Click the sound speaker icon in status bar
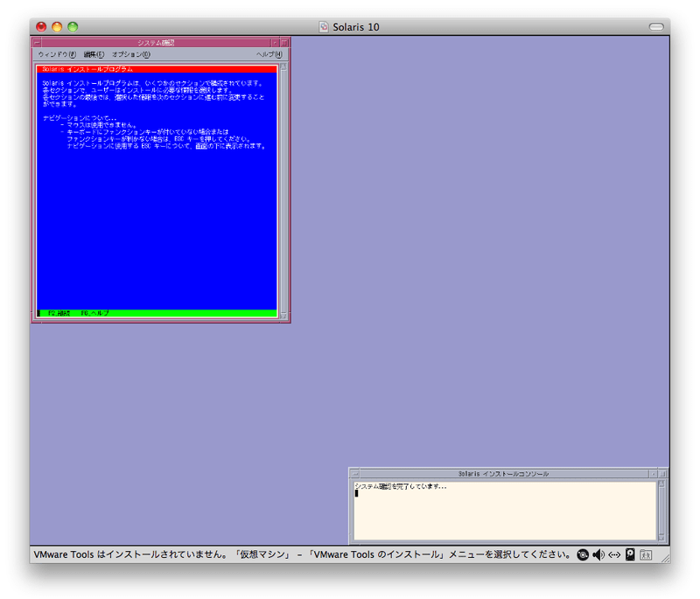Screen dimensions: 700x599 [598, 554]
